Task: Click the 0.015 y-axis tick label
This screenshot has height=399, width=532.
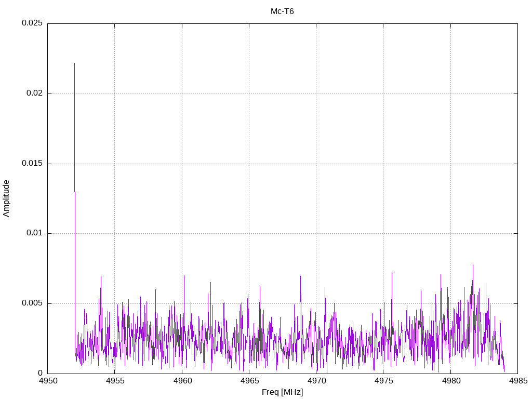Action: coord(32,164)
